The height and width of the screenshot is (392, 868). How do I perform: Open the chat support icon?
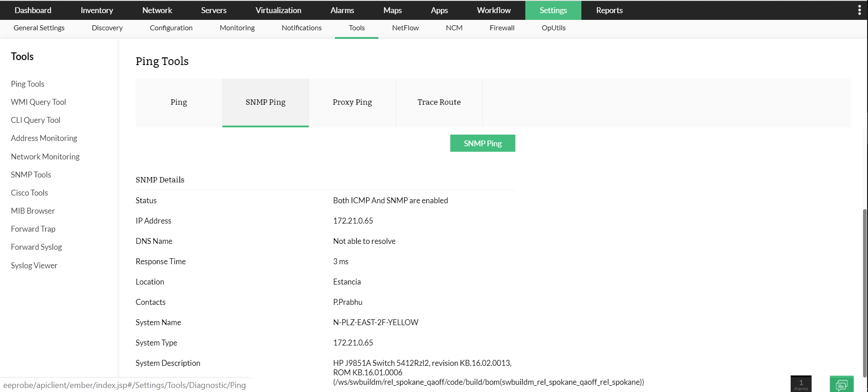[841, 384]
